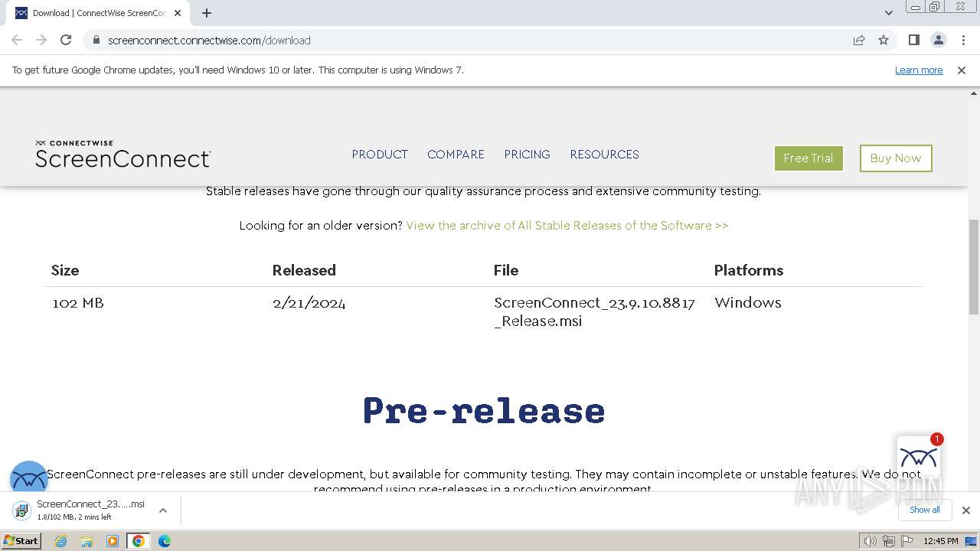Screen dimensions: 980x551
Task: Open the Windows Start menu
Action: click(x=21, y=540)
